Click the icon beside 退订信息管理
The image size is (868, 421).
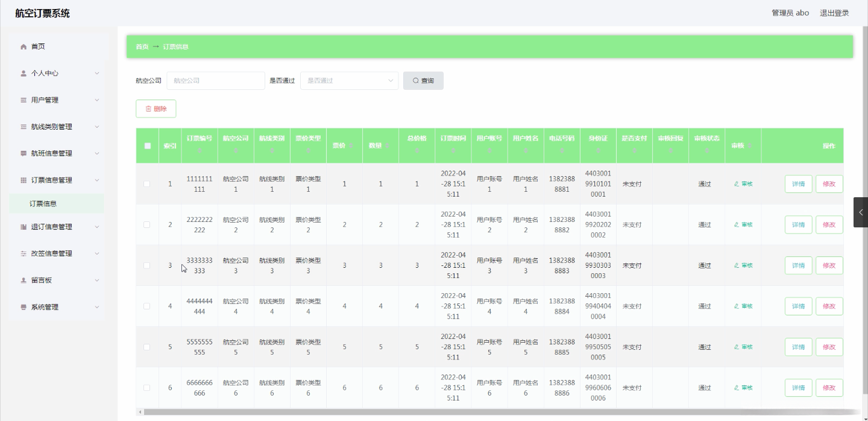[24, 227]
